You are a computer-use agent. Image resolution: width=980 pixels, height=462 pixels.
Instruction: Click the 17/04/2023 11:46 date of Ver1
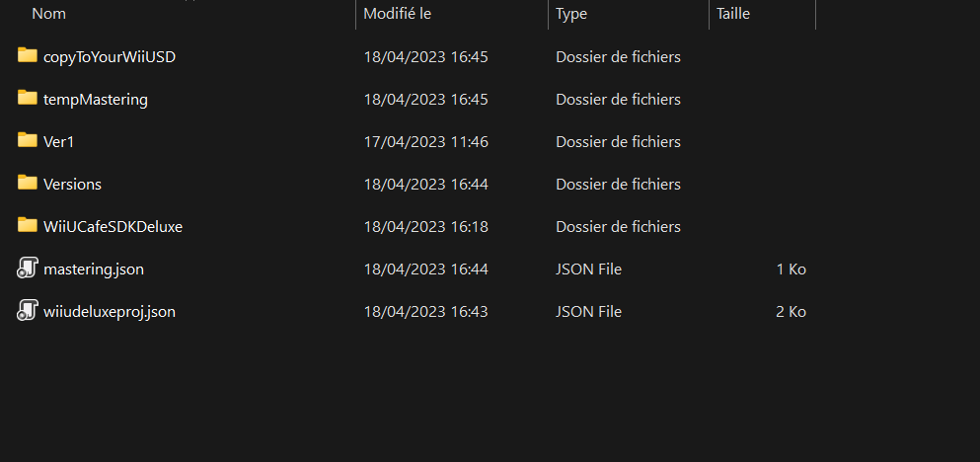pos(425,142)
